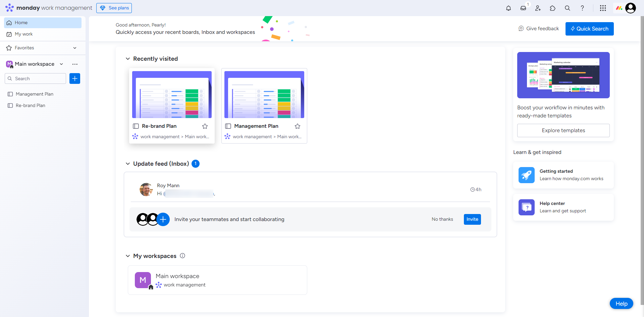Favorite the Re-brand Plan board star

click(x=205, y=126)
